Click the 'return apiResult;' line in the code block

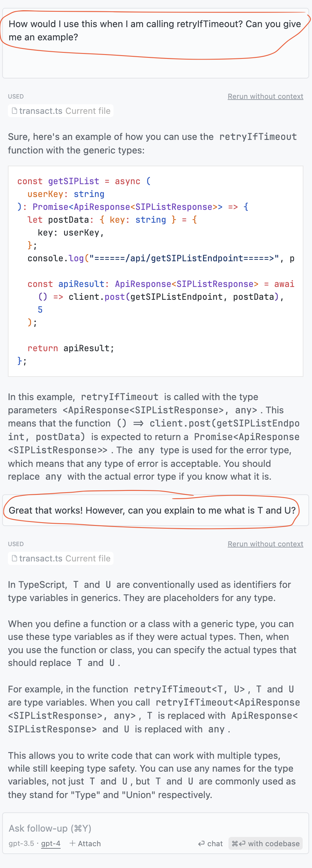tap(71, 348)
